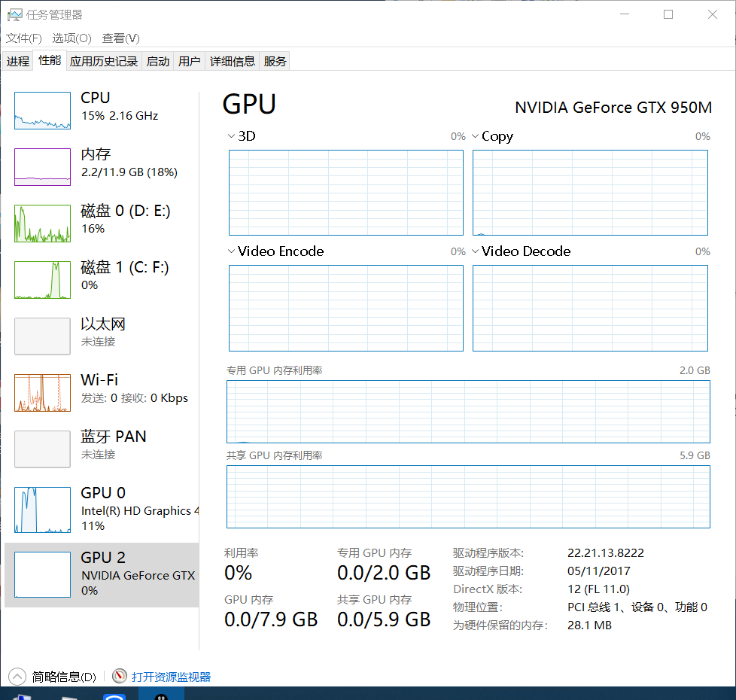
Task: Click reserved memory value '28.1 MB'
Action: [x=589, y=625]
